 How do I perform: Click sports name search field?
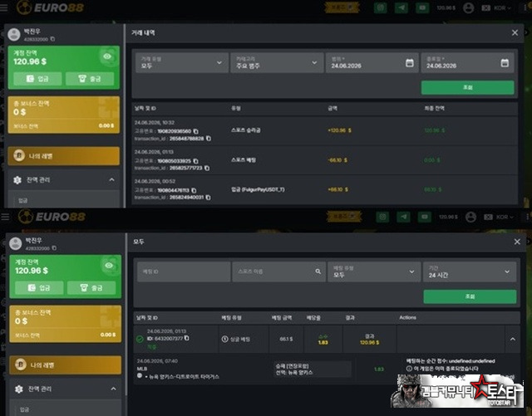279,272
